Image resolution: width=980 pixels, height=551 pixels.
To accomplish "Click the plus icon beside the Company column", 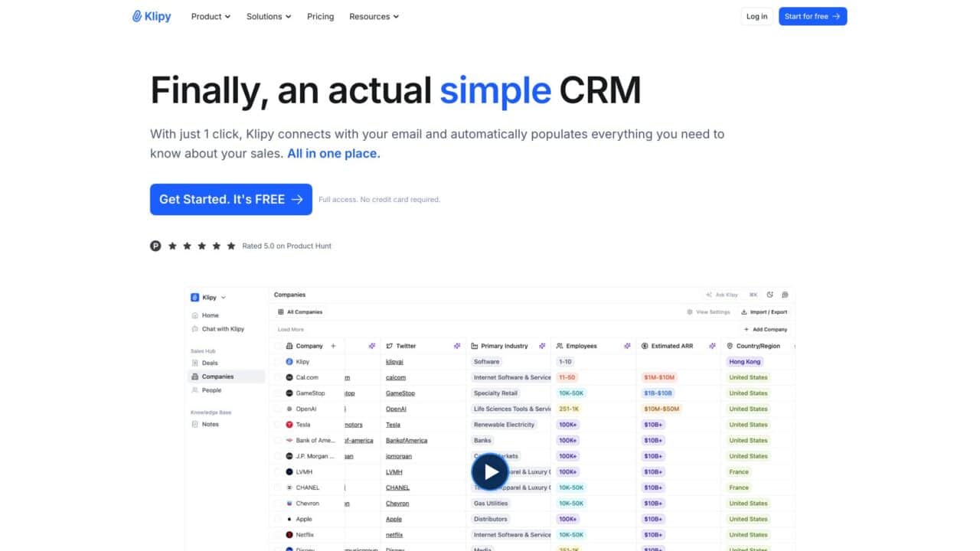I will point(333,346).
